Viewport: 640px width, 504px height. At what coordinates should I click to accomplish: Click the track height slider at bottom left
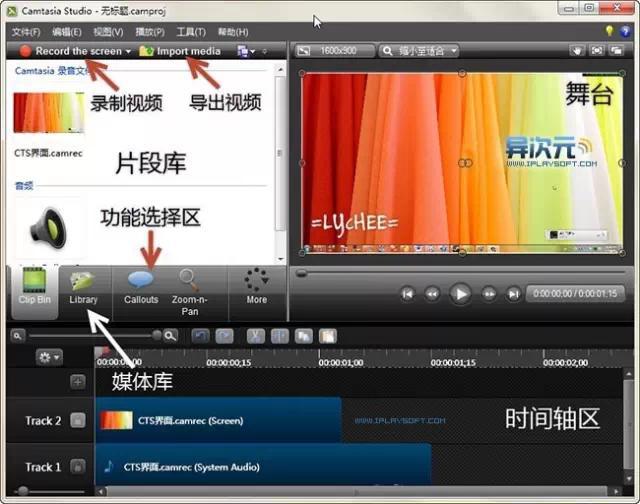(22, 491)
